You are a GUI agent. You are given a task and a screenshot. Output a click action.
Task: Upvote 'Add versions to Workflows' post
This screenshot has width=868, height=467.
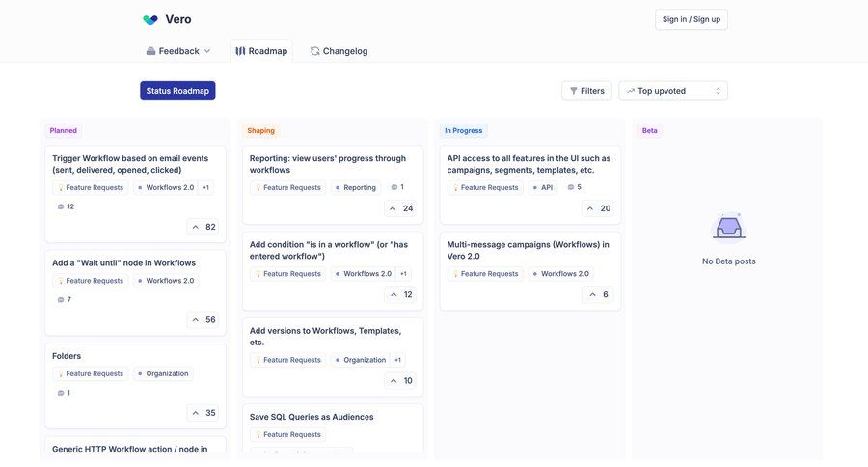pyautogui.click(x=401, y=380)
